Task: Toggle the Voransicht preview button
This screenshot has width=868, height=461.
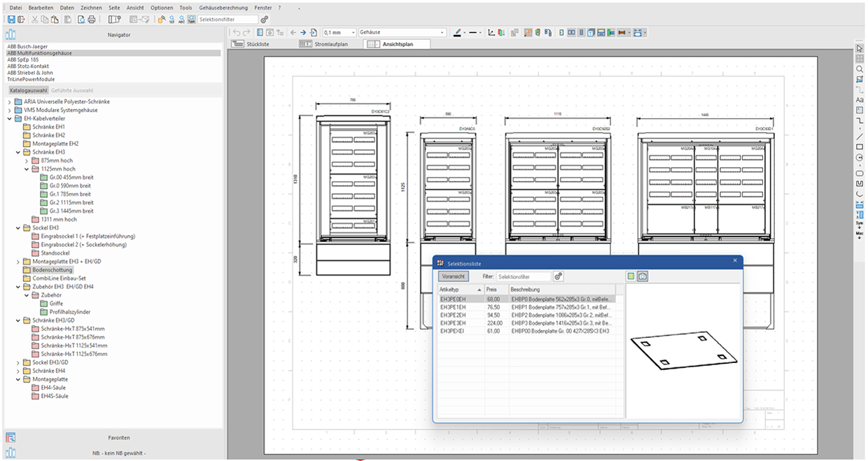Action: click(x=453, y=277)
